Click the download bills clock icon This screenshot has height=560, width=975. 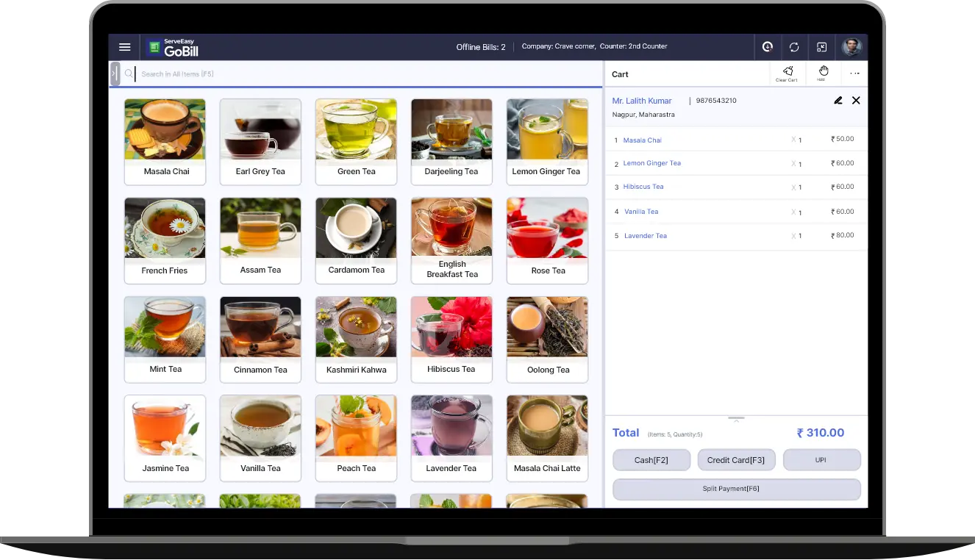click(767, 47)
